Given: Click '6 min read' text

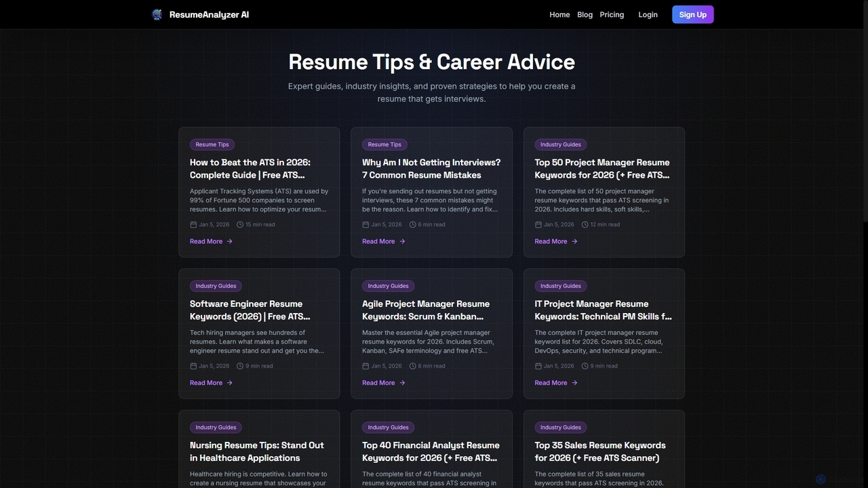Looking at the screenshot, I should (x=432, y=224).
